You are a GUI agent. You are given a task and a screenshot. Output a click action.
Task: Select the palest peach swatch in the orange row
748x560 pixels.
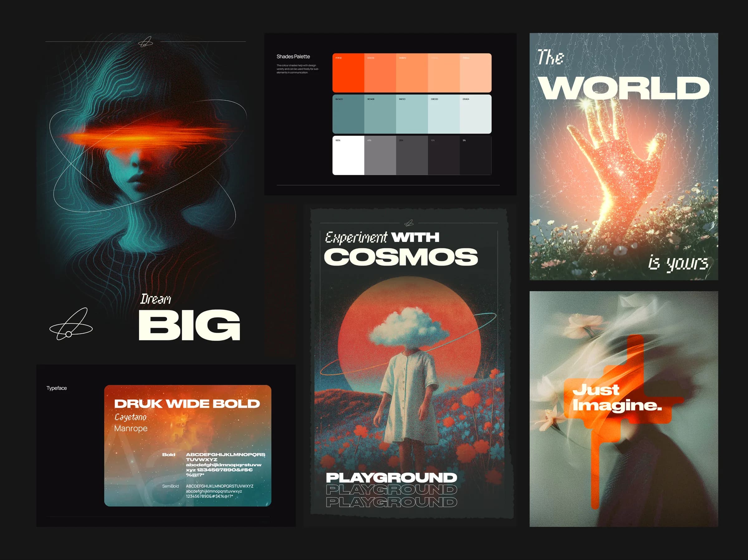pos(475,73)
